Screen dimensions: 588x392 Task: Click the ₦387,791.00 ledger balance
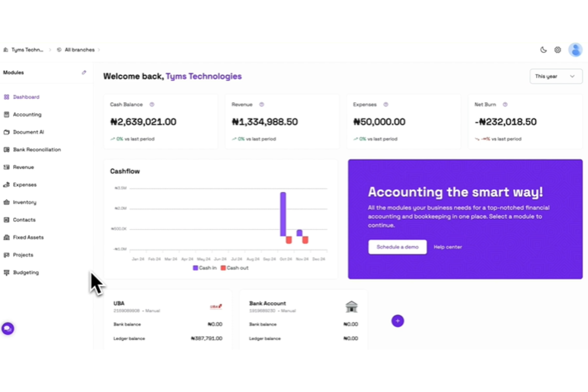tap(207, 338)
